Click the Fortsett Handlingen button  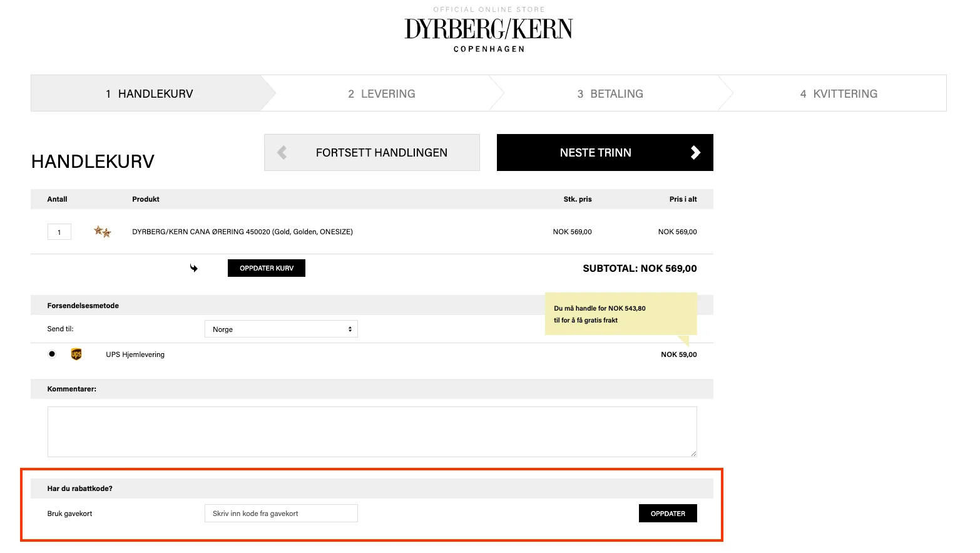372,152
